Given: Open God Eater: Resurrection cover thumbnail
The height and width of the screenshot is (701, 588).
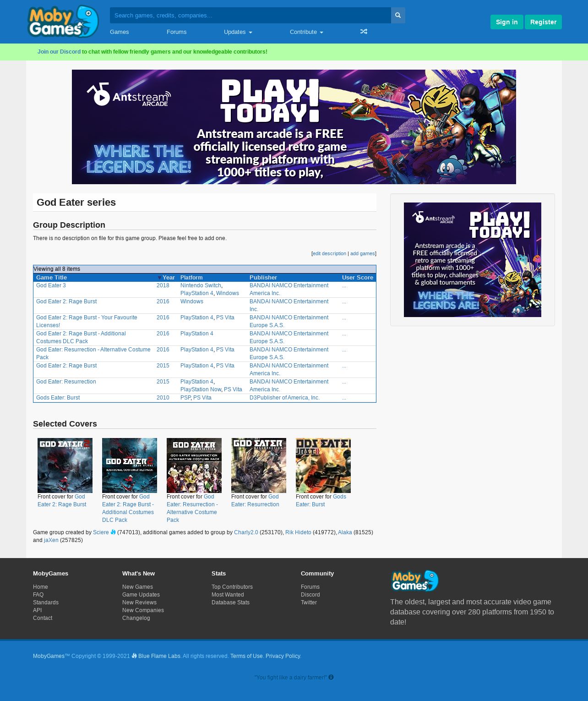Looking at the screenshot, I should coord(259,466).
